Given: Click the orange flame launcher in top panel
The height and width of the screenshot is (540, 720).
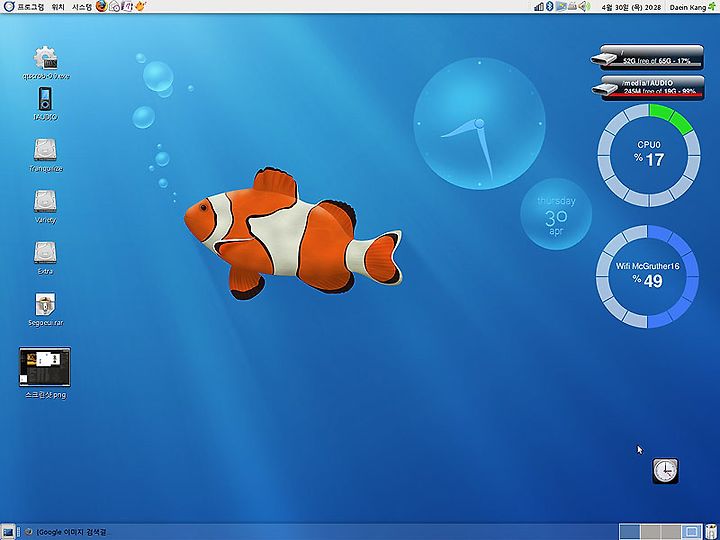Looking at the screenshot, I should tap(140, 6).
